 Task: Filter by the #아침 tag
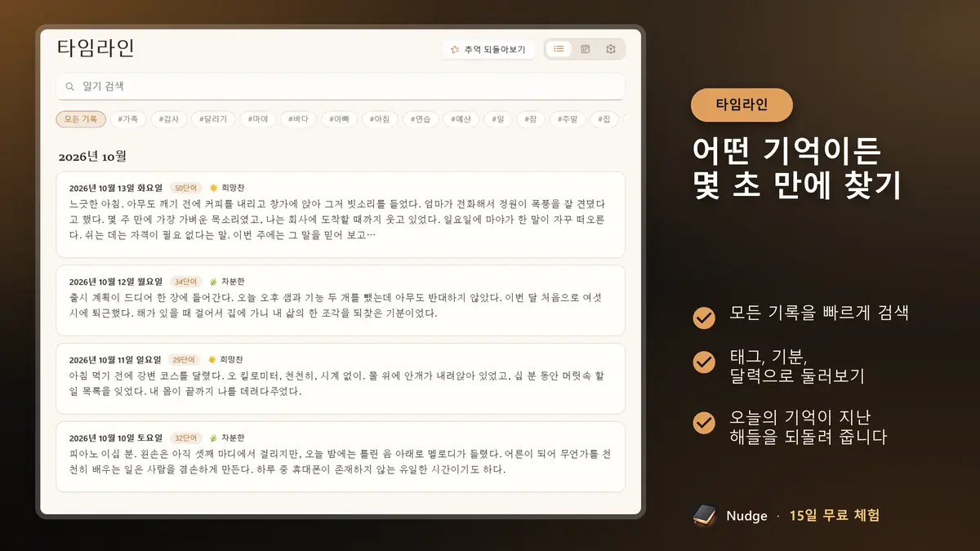coord(379,119)
